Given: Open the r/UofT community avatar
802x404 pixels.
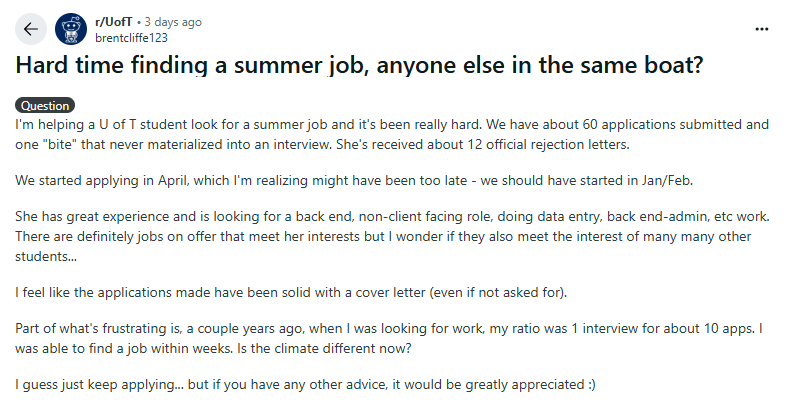Looking at the screenshot, I should point(70,29).
